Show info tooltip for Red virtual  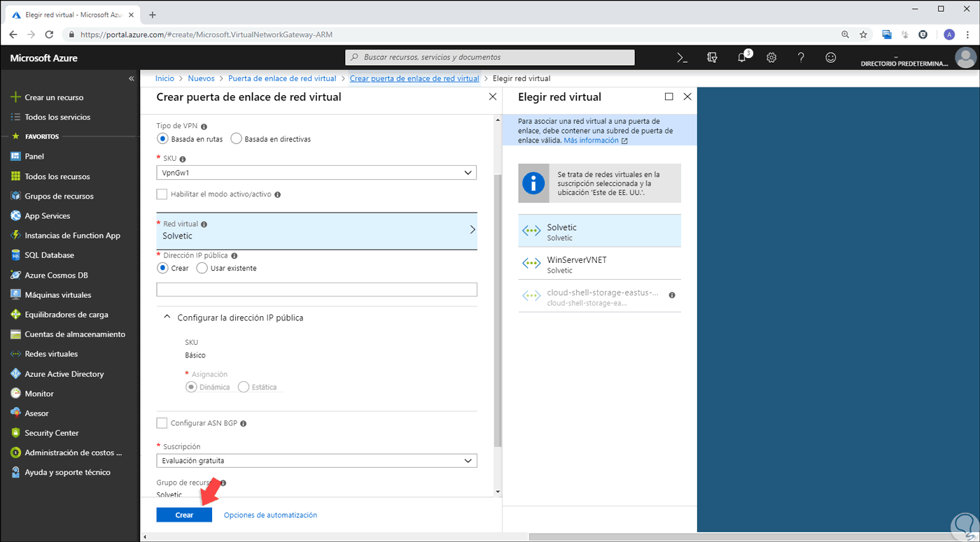(x=204, y=224)
